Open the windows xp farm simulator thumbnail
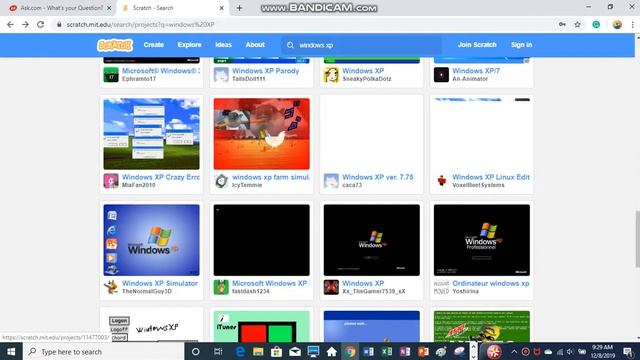The width and height of the screenshot is (640, 360). [x=262, y=134]
